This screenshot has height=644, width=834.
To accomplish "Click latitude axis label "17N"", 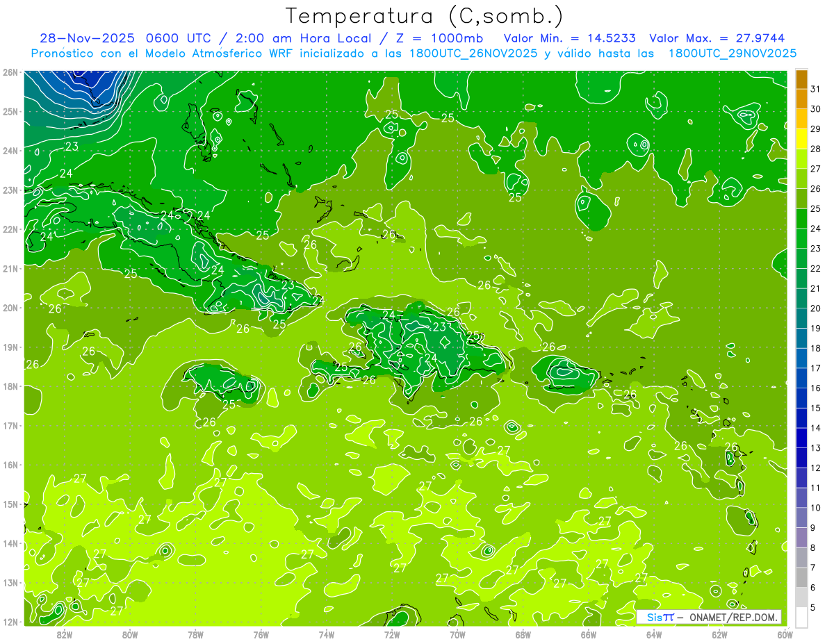I will tap(10, 425).
